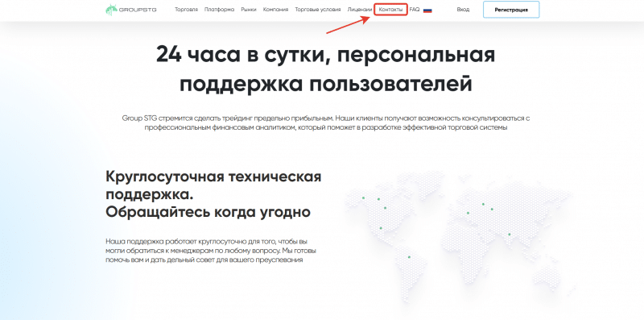The height and width of the screenshot is (320, 644).
Task: Open the Платформа menu item
Action: (x=219, y=10)
